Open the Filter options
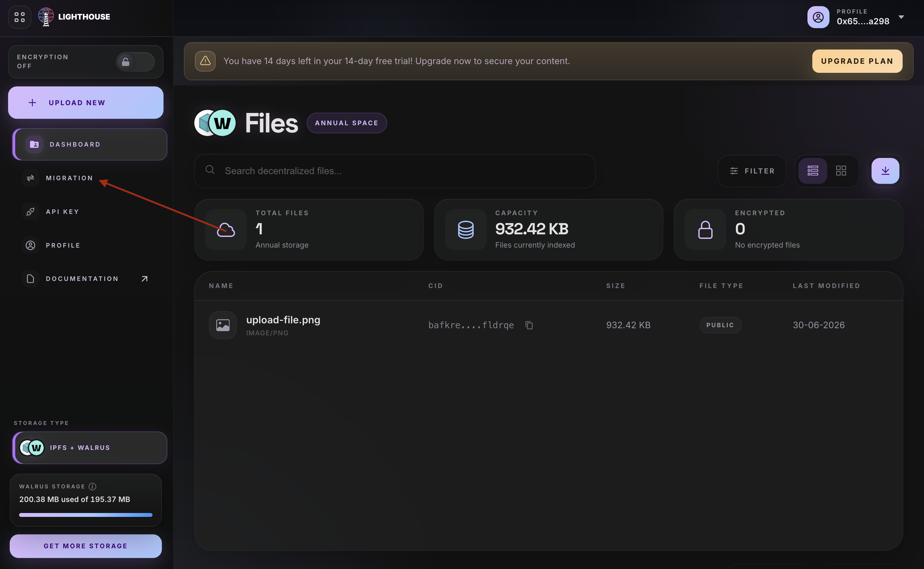 pyautogui.click(x=752, y=171)
